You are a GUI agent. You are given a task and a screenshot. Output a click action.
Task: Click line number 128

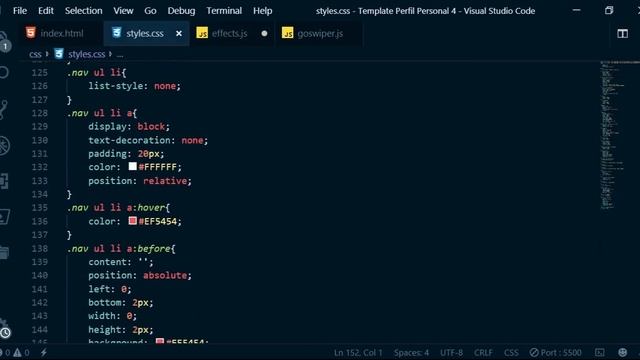[x=40, y=113]
